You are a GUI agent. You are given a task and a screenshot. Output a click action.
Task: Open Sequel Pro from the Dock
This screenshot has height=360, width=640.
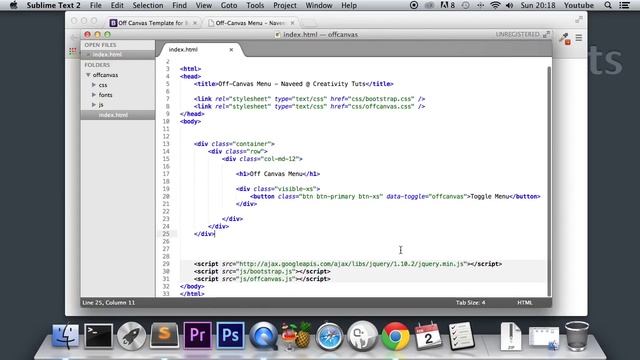point(362,336)
